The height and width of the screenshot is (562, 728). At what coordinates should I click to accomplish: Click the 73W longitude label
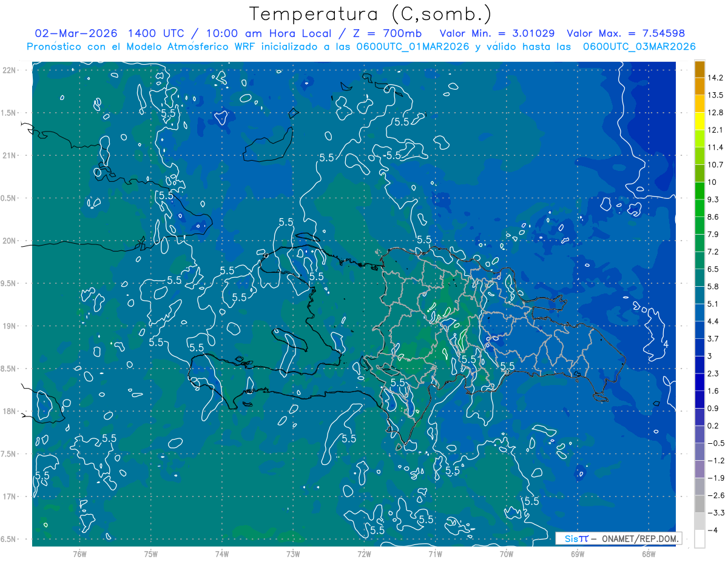(x=293, y=554)
